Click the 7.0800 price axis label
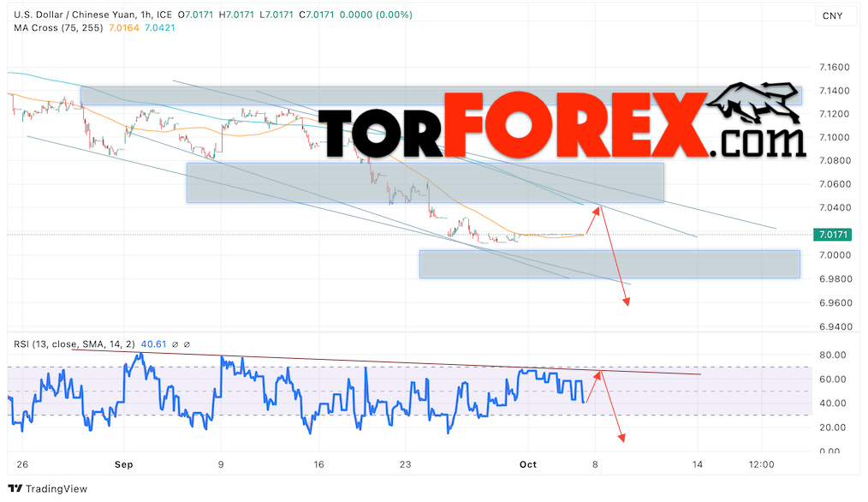868x502 pixels. [835, 161]
